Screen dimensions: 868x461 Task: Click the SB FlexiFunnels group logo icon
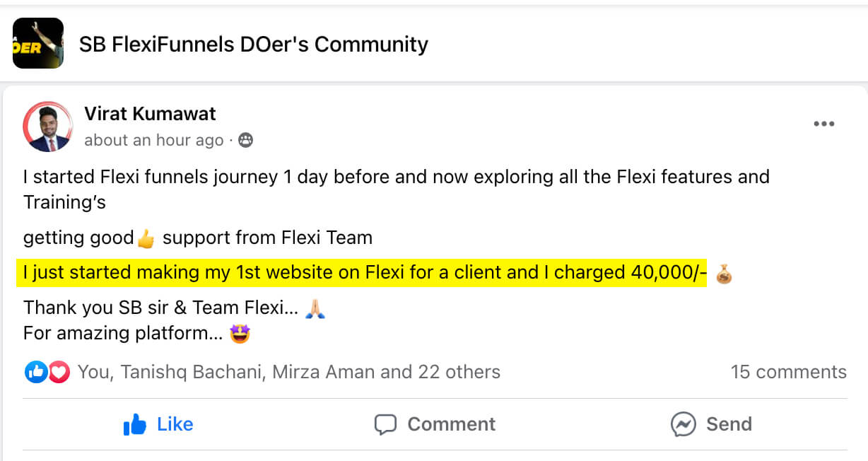click(x=38, y=43)
